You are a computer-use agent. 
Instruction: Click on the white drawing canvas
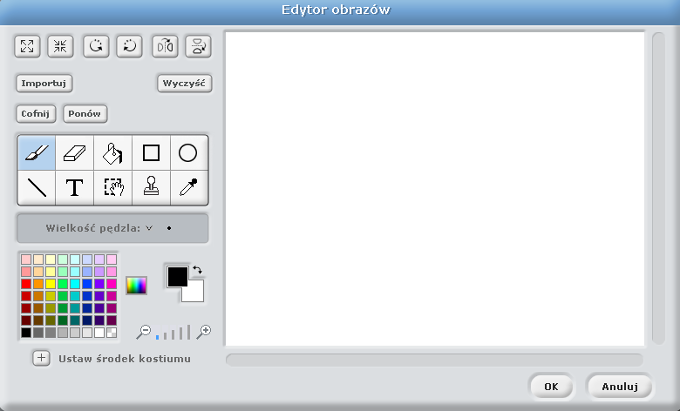point(435,189)
